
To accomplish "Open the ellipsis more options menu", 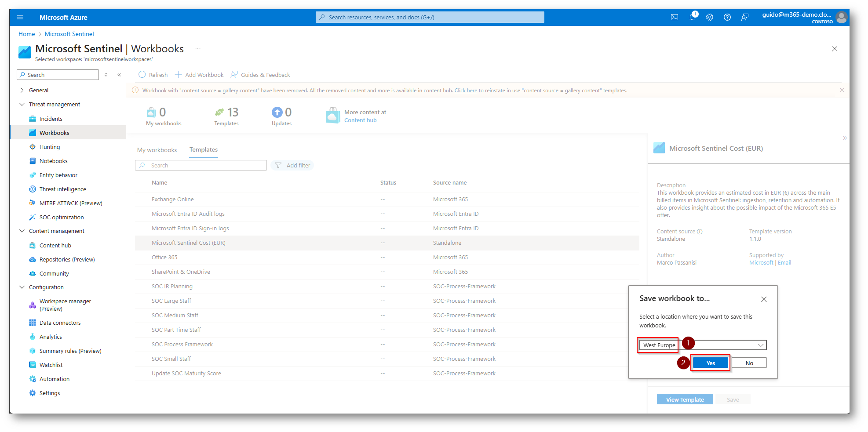I will (198, 49).
